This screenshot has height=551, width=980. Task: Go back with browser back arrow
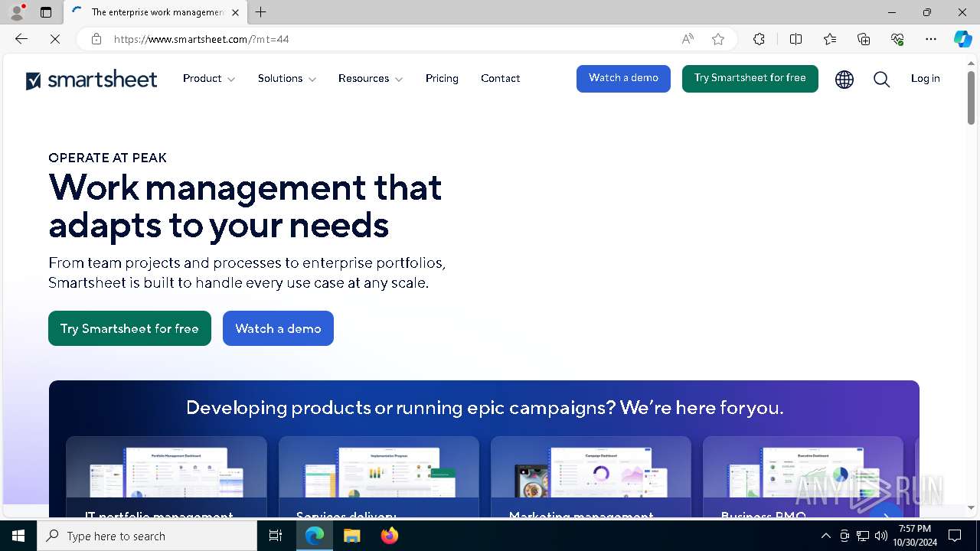[x=21, y=39]
